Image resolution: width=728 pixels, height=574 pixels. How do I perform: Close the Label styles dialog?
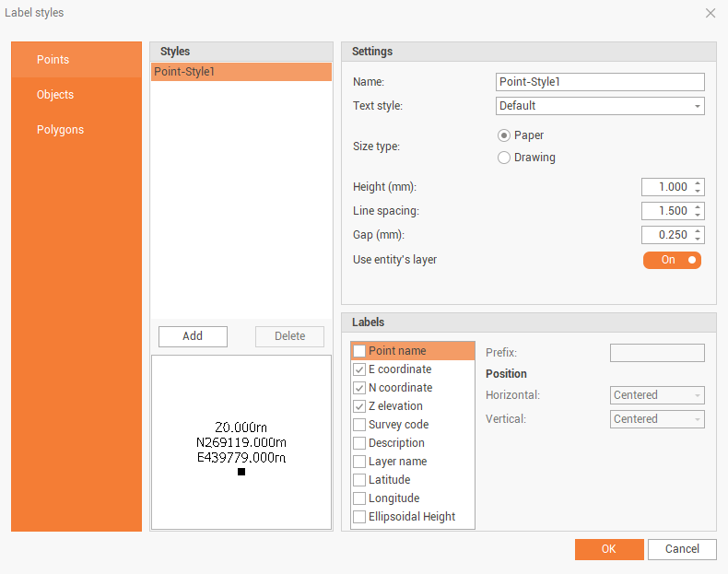pyautogui.click(x=710, y=13)
